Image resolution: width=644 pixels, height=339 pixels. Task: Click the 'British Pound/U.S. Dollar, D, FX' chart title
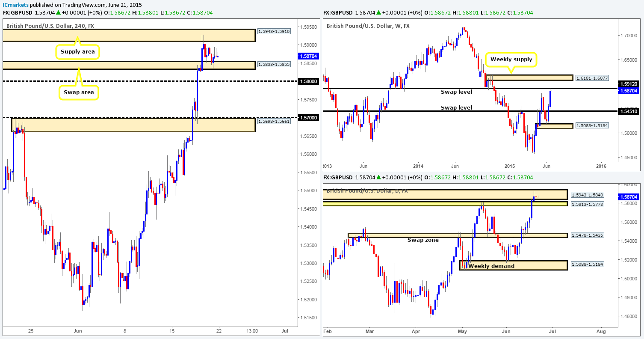click(367, 190)
